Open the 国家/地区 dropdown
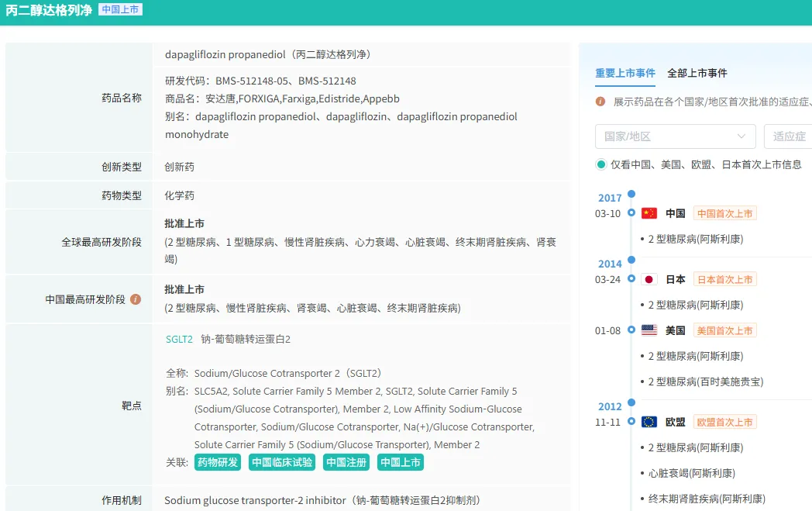812x511 pixels. pos(675,136)
